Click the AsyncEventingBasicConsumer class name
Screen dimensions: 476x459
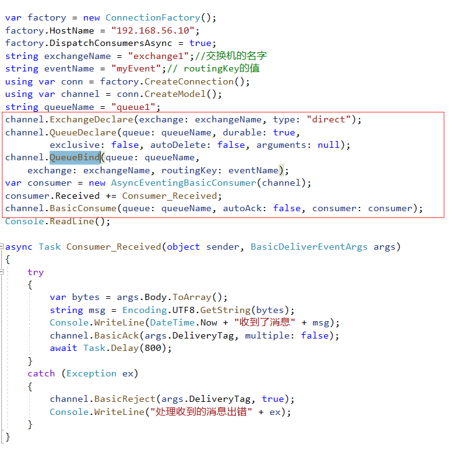click(183, 183)
